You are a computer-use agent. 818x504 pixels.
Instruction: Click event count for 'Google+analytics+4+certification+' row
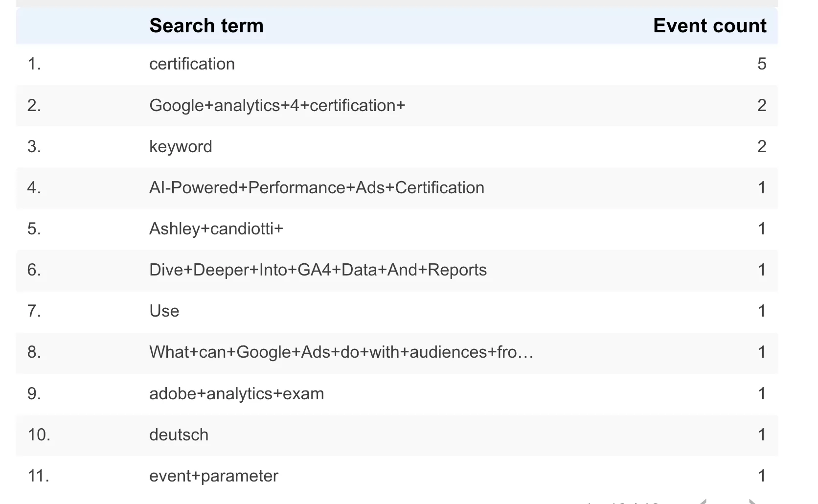(x=762, y=106)
